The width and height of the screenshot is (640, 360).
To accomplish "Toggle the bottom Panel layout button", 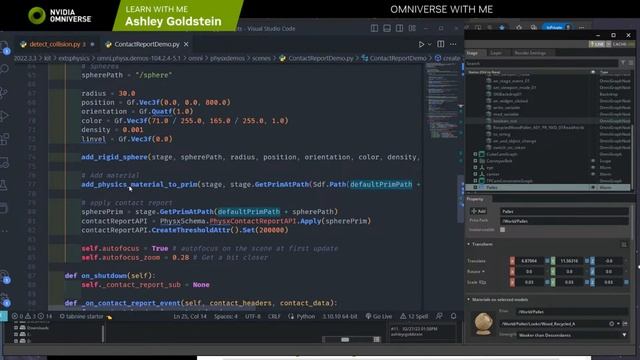I will click(x=387, y=28).
